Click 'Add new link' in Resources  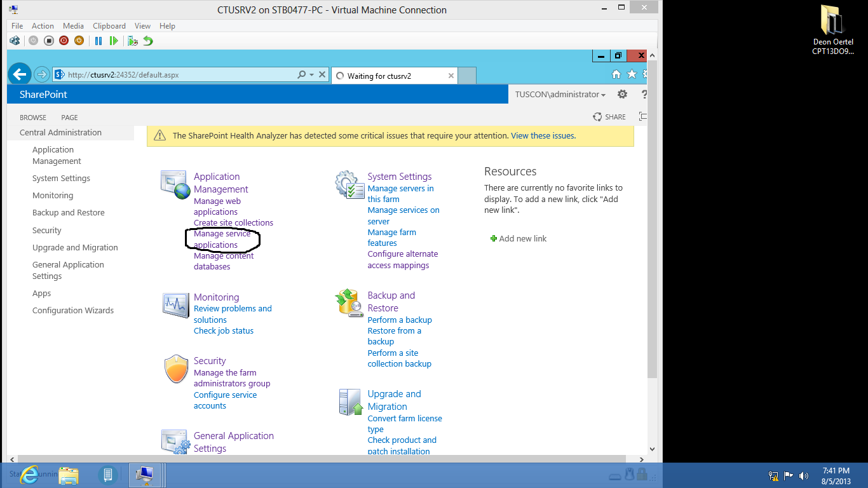[x=518, y=238]
